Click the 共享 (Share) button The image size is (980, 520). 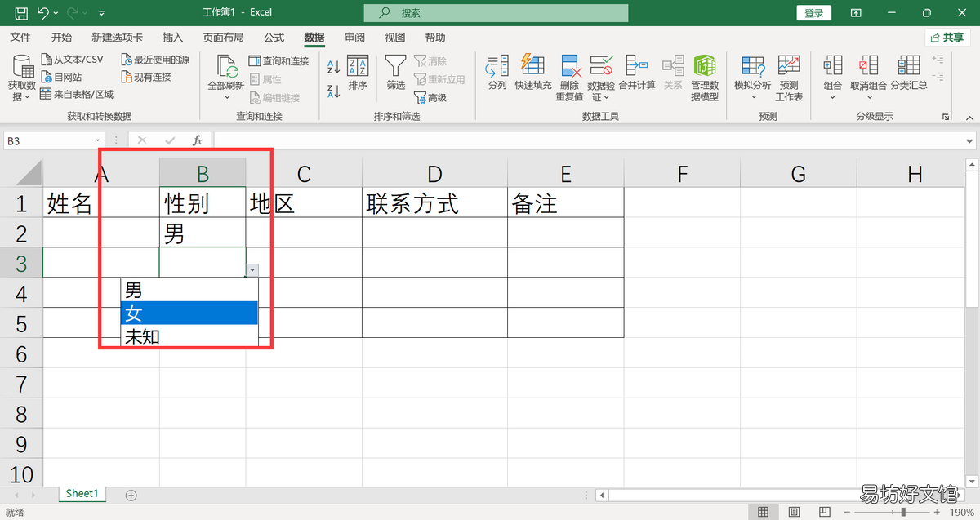click(947, 38)
